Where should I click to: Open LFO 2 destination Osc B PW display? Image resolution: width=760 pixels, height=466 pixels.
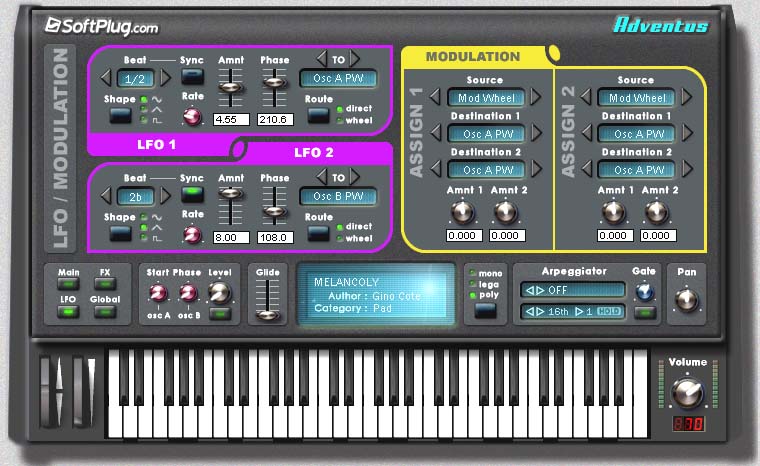coord(338,196)
